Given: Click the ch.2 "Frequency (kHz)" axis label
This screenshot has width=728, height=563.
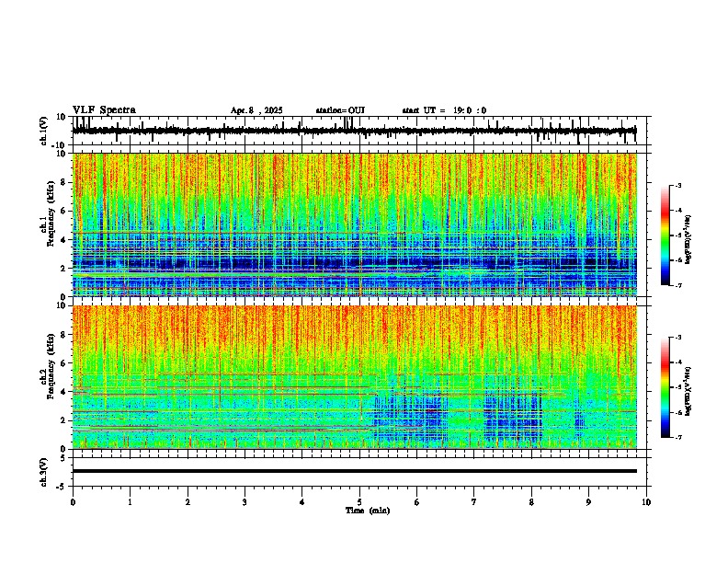Looking at the screenshot, I should [x=50, y=365].
